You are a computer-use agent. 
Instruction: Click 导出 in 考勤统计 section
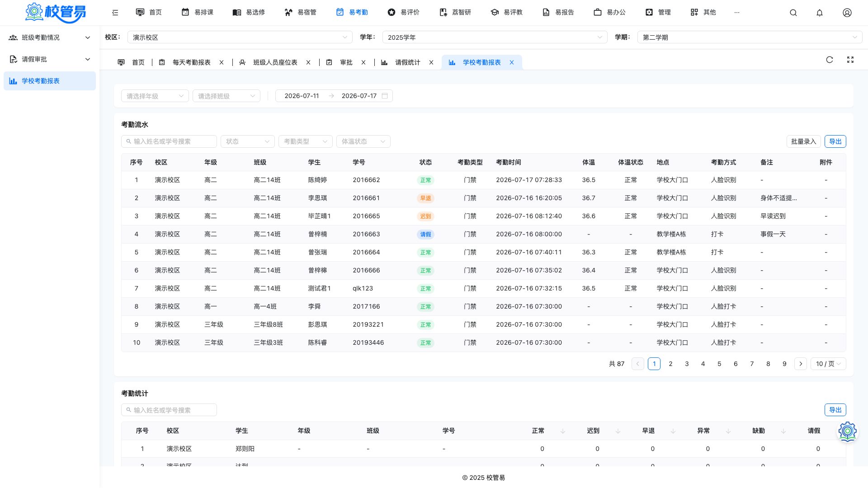coord(835,410)
